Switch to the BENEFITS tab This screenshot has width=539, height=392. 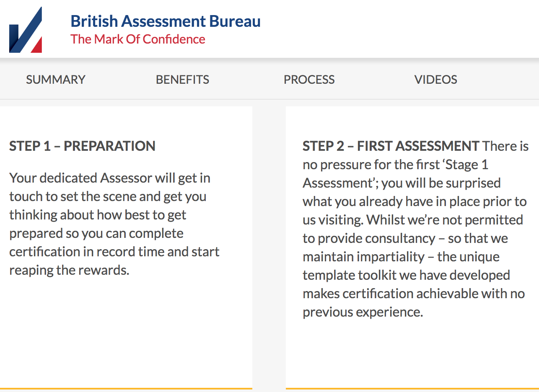pyautogui.click(x=182, y=80)
